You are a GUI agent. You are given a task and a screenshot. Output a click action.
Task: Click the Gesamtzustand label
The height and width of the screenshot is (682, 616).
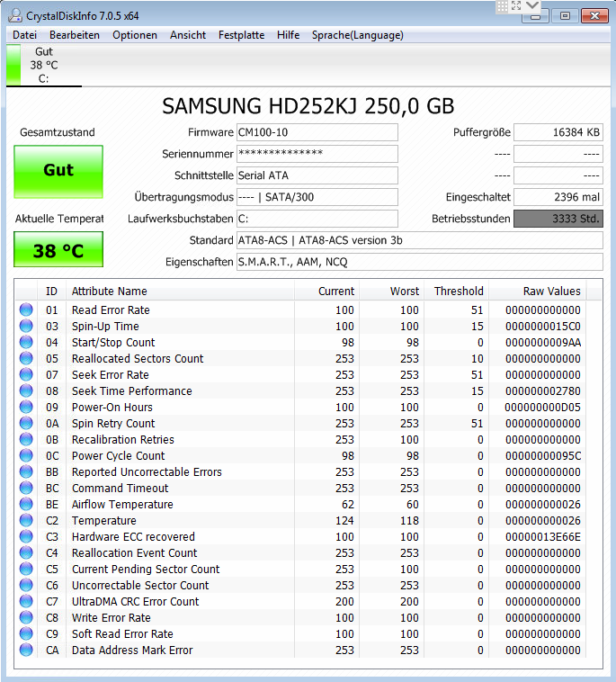point(58,132)
